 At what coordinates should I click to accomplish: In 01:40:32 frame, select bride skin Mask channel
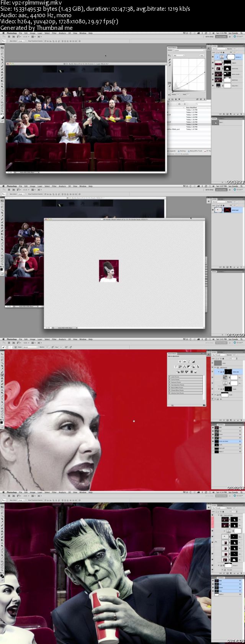pos(227,441)
